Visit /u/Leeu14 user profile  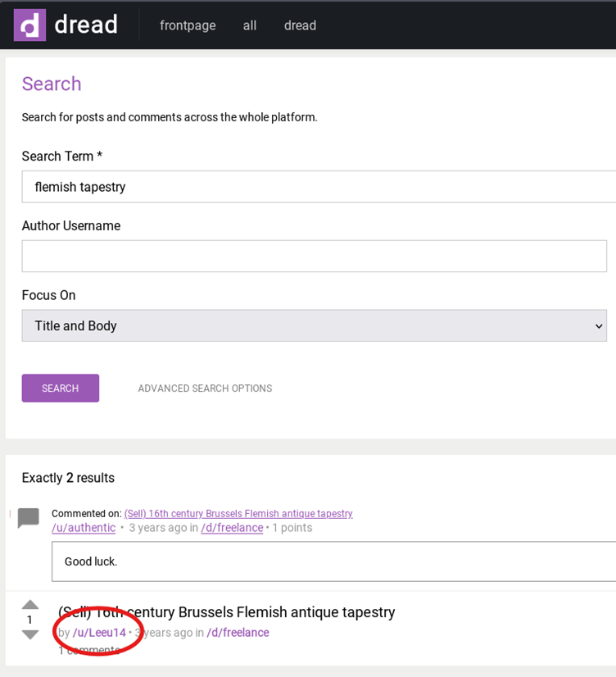(99, 633)
